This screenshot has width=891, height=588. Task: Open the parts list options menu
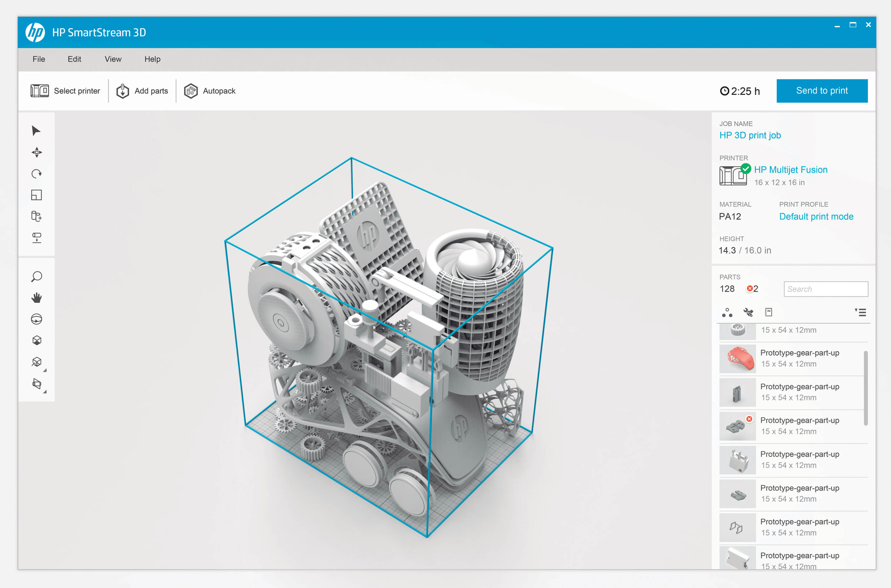tap(861, 312)
